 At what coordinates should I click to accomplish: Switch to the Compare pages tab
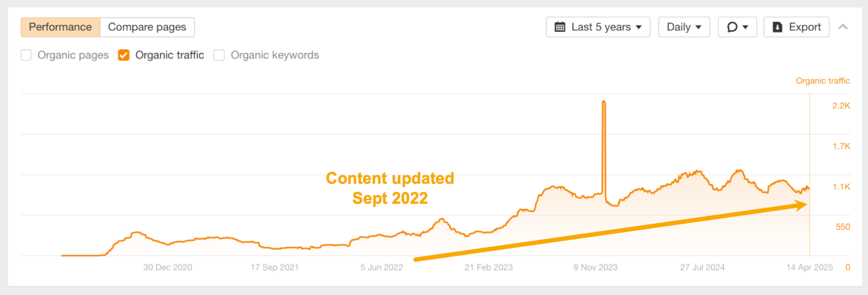point(147,27)
